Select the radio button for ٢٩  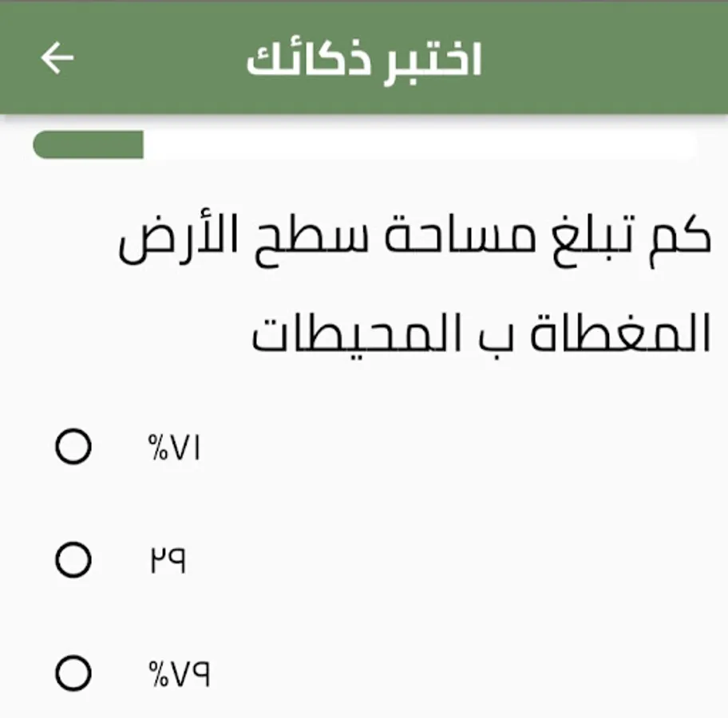pos(73,562)
